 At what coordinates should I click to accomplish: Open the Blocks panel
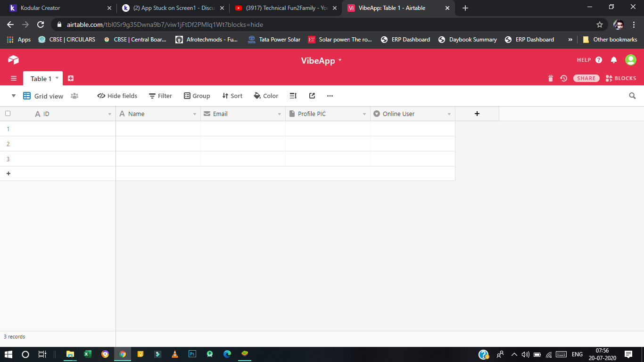621,78
